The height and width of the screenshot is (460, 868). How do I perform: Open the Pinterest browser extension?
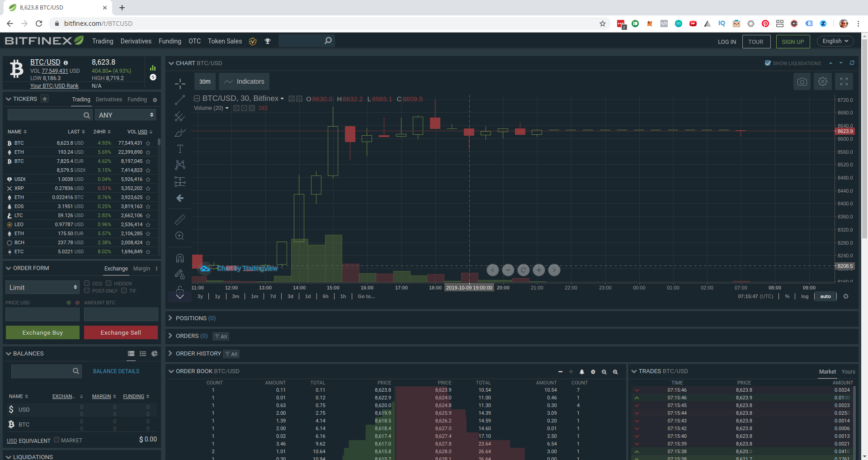[x=765, y=24]
